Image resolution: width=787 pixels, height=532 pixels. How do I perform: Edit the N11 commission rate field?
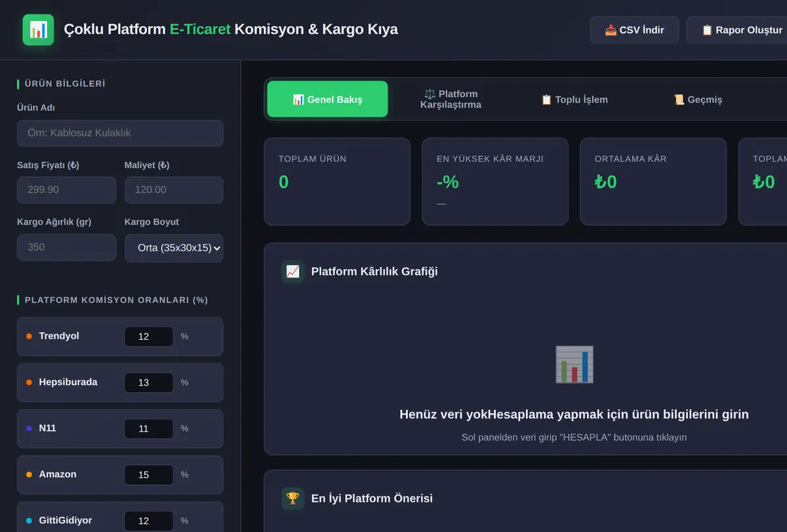[149, 428]
